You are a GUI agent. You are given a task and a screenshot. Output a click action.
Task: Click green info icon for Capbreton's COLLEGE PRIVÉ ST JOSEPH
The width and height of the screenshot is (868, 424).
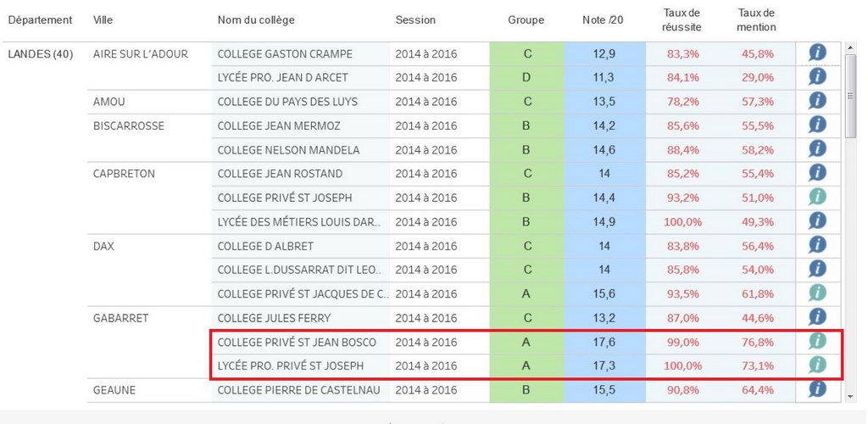pos(817,197)
